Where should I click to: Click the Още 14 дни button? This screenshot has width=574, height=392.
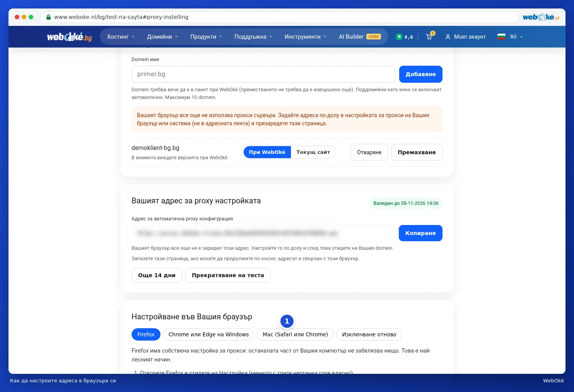pos(157,275)
